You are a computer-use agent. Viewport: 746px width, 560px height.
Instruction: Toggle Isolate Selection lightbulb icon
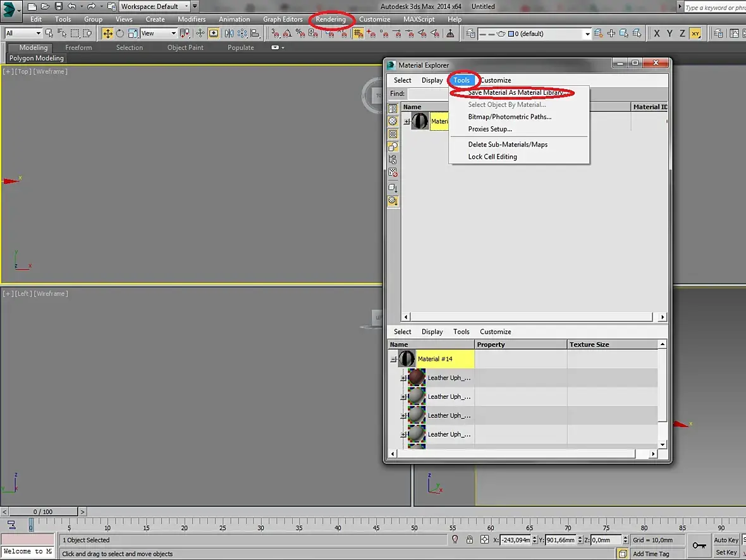click(455, 540)
